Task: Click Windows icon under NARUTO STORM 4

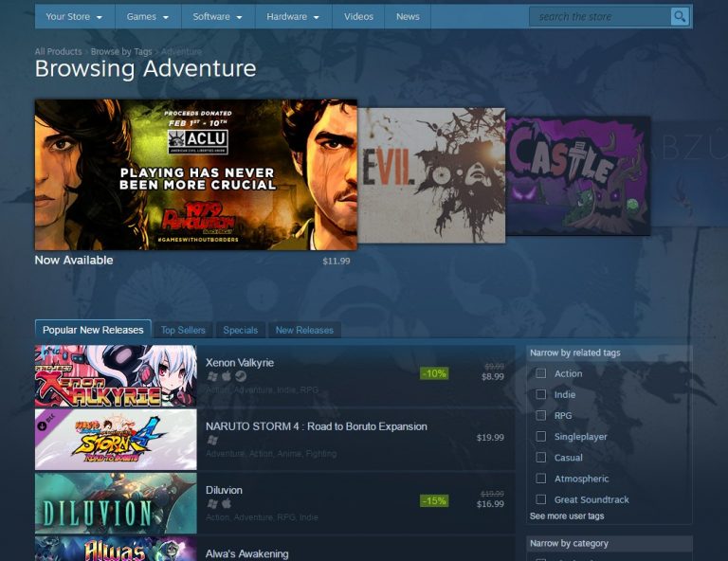Action: tap(212, 440)
